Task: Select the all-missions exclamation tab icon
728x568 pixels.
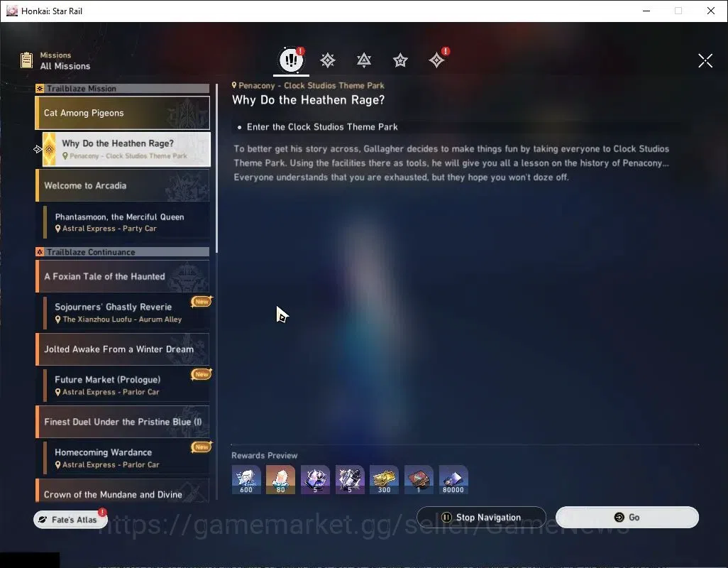Action: click(x=291, y=60)
